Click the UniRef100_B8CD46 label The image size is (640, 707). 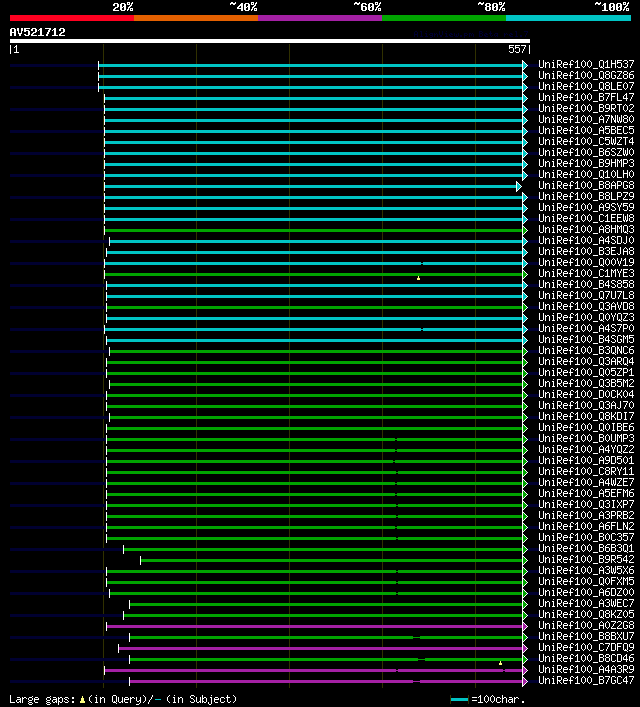pyautogui.click(x=586, y=659)
